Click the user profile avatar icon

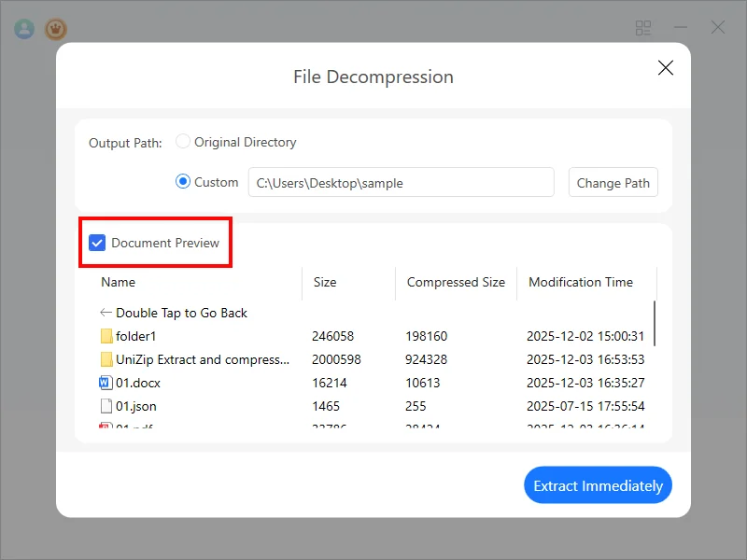point(24,28)
